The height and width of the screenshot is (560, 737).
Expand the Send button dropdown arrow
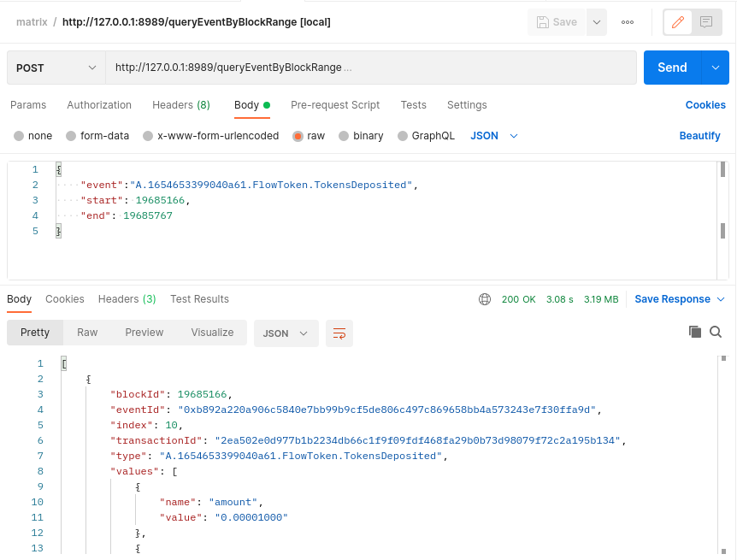[716, 68]
